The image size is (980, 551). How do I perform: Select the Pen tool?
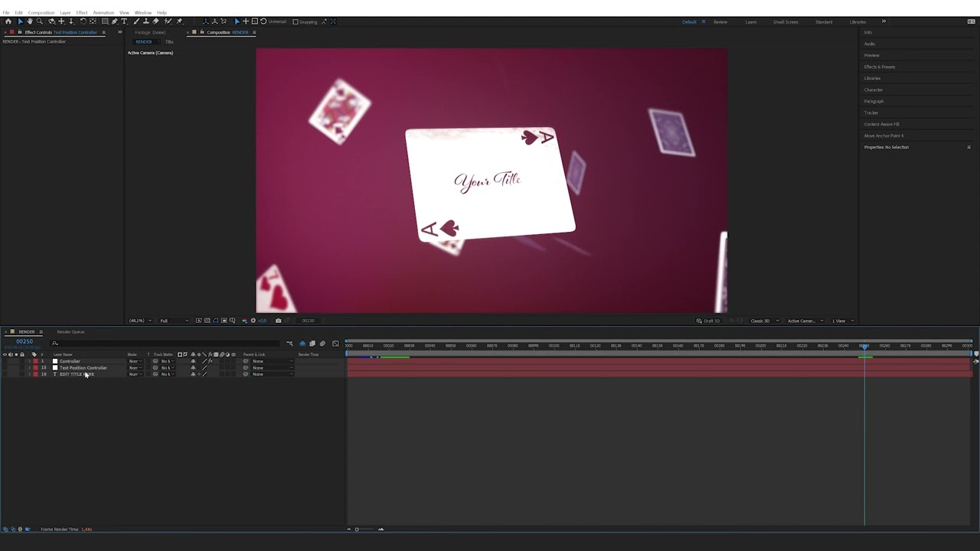click(x=115, y=21)
